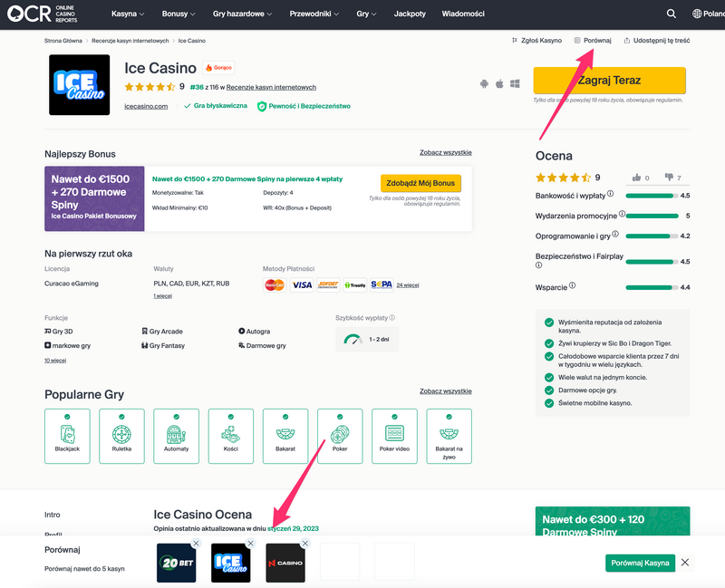Expand 1 więcej currencies link

pyautogui.click(x=163, y=296)
